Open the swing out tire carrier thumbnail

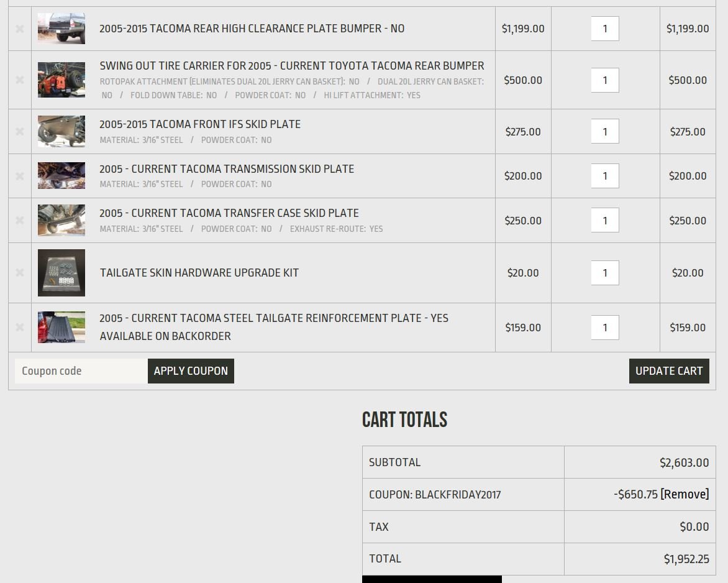coord(61,80)
